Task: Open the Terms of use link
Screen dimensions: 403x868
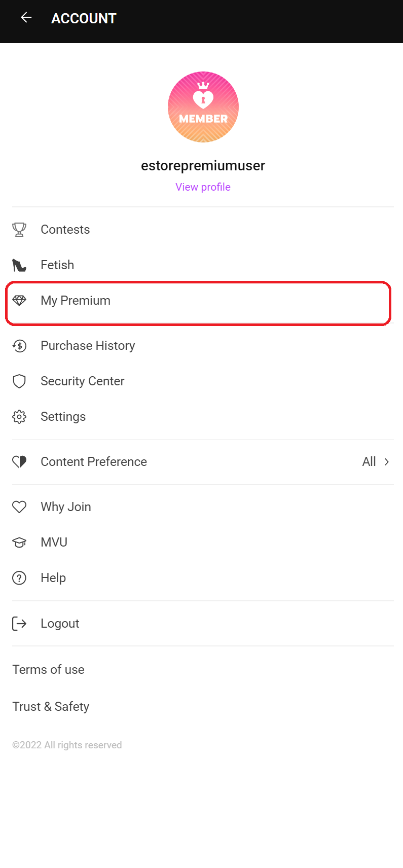Action: pyautogui.click(x=48, y=670)
